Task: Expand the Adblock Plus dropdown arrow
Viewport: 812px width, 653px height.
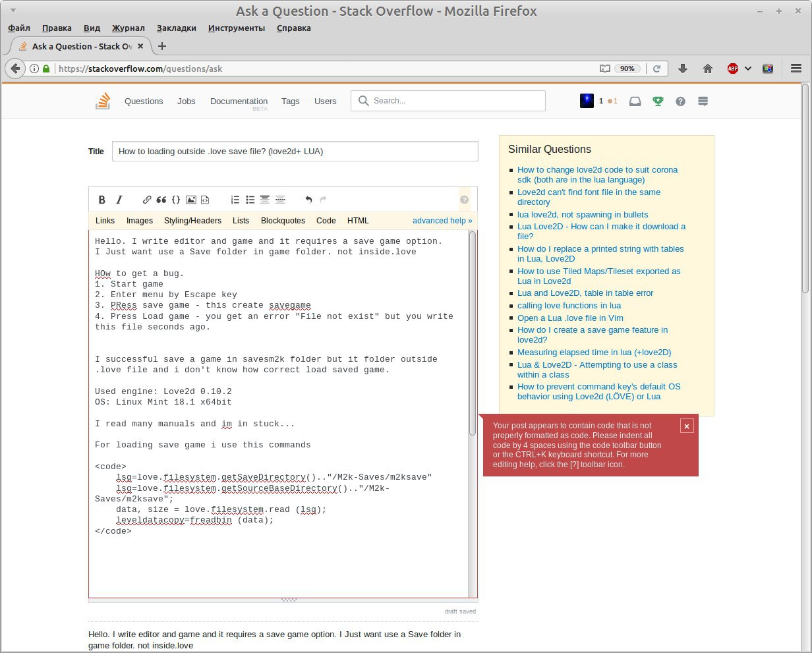Action: point(748,69)
